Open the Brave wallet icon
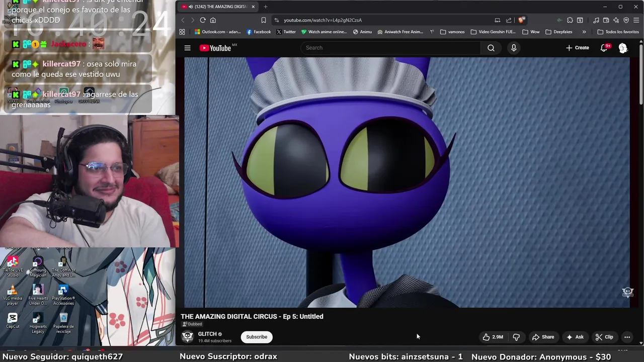This screenshot has height=362, width=644. [606, 20]
